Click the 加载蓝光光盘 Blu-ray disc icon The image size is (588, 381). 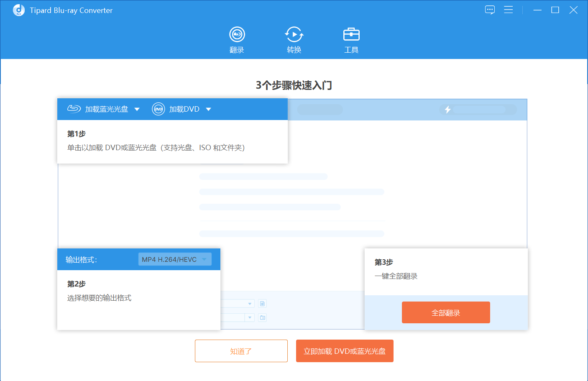point(74,109)
